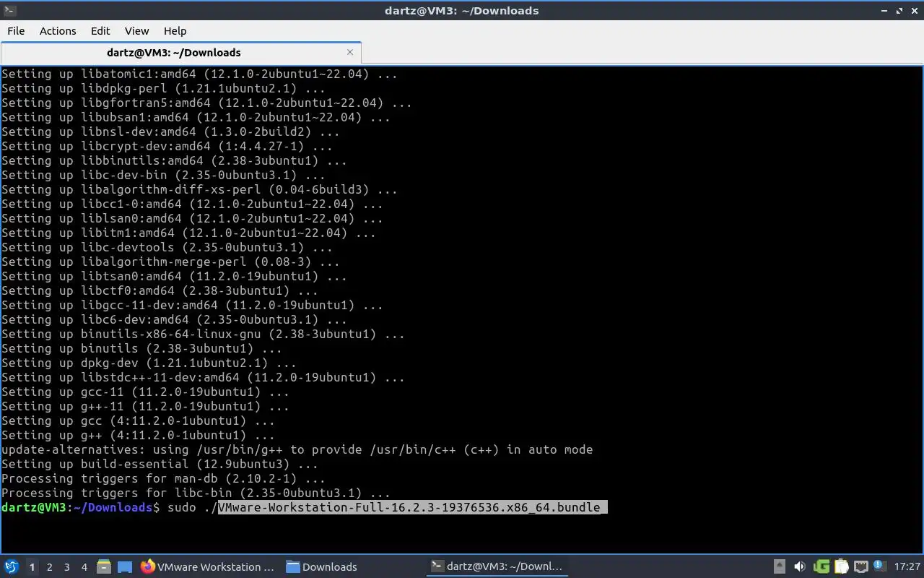Click 'Setting up libstdc++-11-dev:amd64' line
This screenshot has height=578, width=924.
[x=203, y=377]
